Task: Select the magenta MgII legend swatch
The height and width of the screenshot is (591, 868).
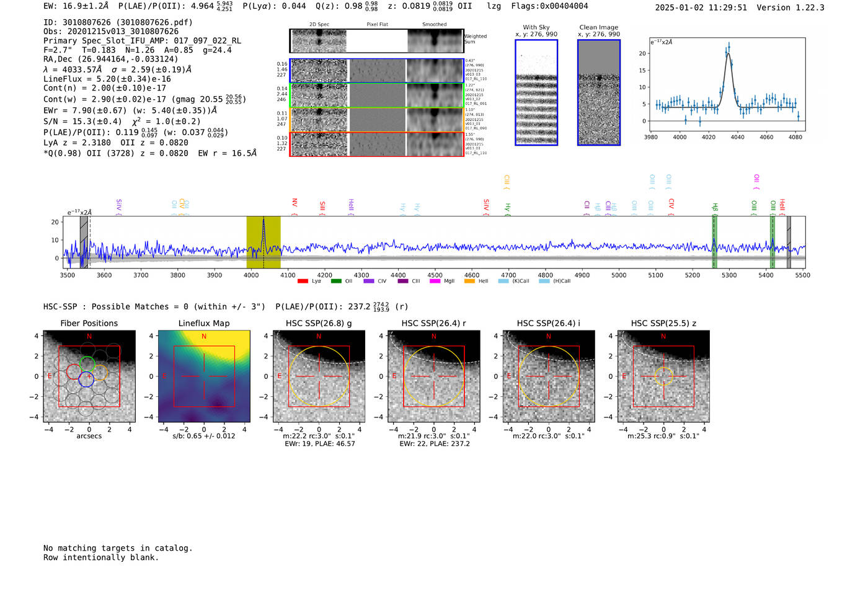Action: [435, 281]
